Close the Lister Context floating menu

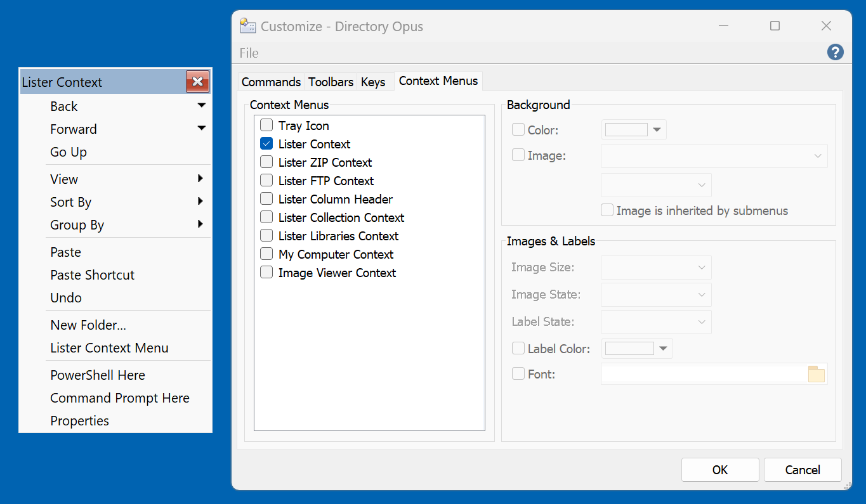point(197,82)
